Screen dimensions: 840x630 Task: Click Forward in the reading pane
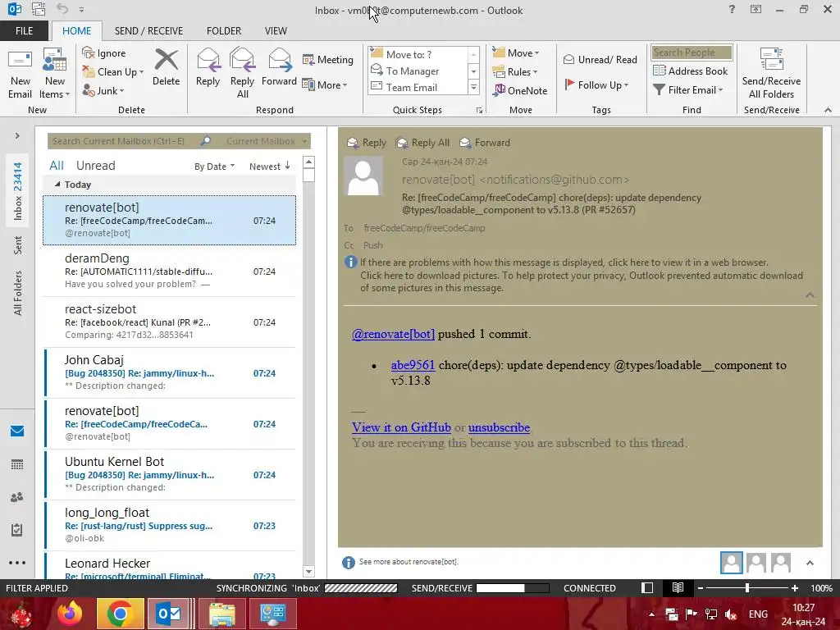[485, 143]
